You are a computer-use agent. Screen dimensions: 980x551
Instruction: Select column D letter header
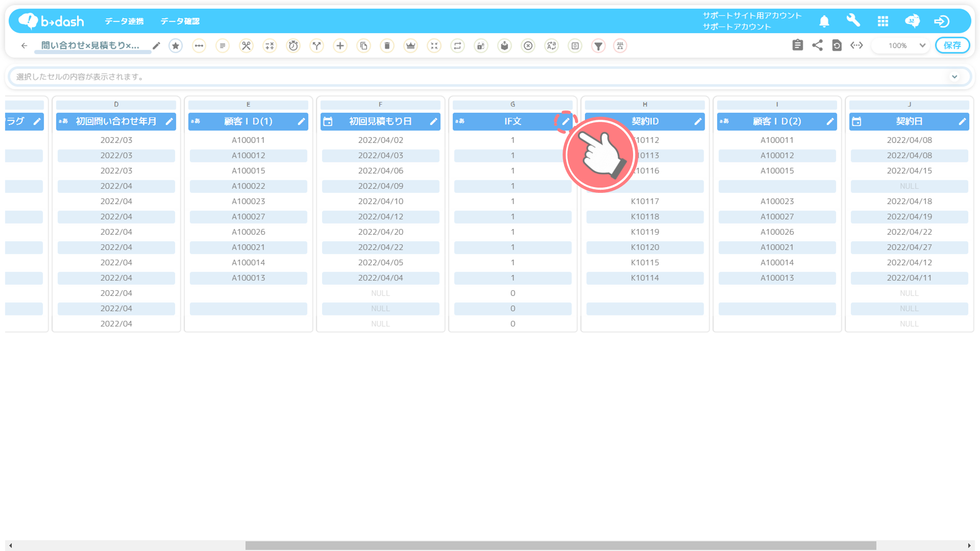(116, 104)
